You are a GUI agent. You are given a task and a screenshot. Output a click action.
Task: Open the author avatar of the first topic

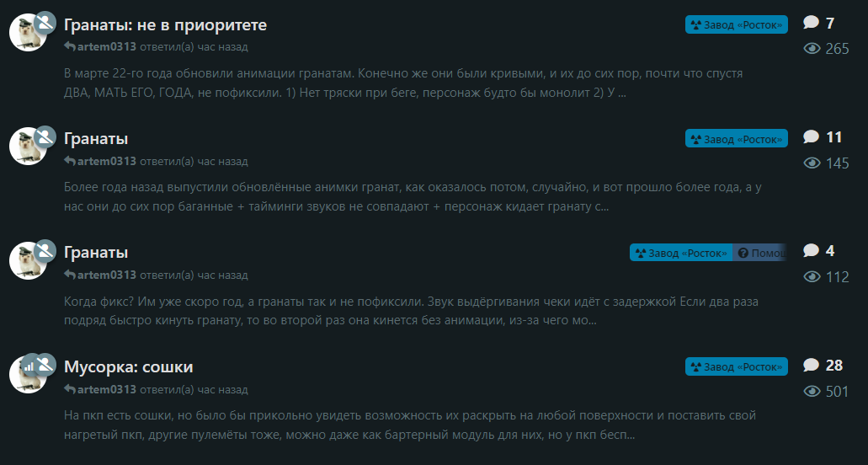point(28,32)
